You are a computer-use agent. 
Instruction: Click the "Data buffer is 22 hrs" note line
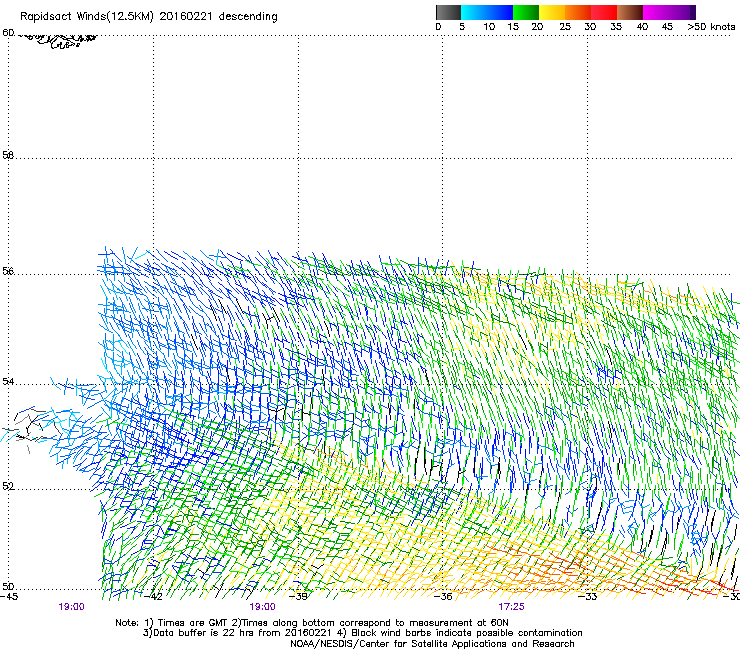pyautogui.click(x=363, y=633)
